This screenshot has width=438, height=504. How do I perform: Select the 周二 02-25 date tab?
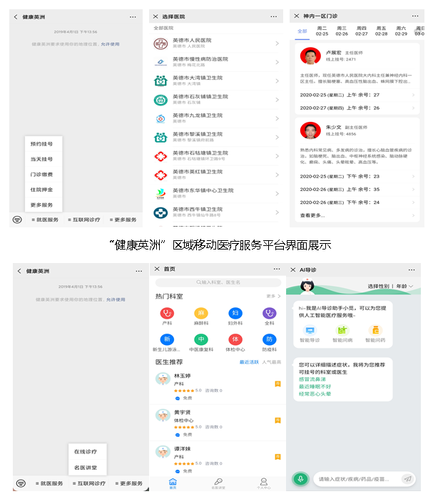[x=322, y=31]
